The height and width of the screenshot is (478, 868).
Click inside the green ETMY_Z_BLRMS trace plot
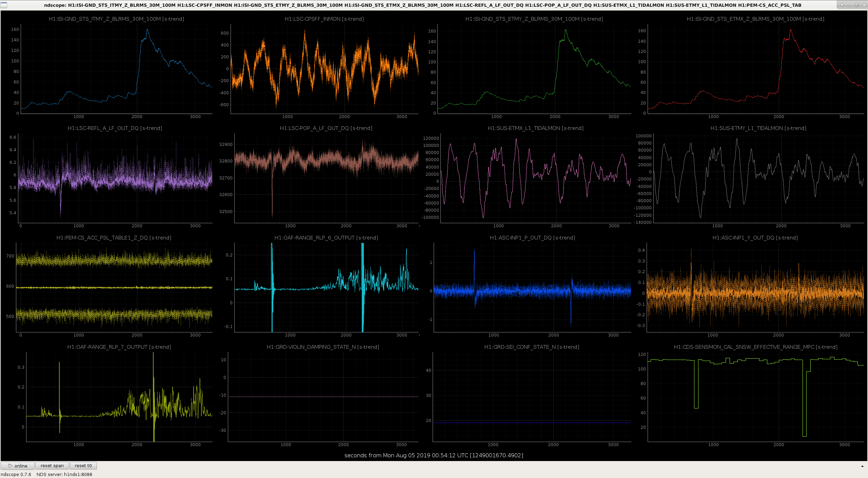pos(534,69)
